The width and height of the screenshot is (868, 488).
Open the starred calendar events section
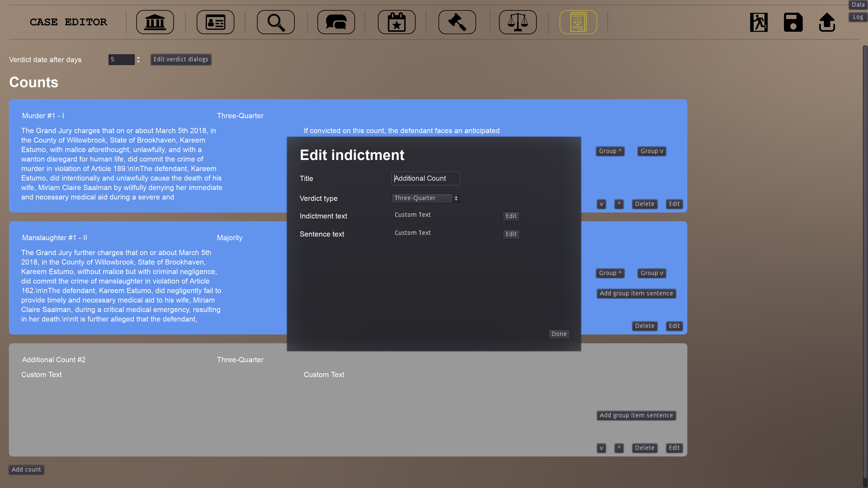pos(397,22)
